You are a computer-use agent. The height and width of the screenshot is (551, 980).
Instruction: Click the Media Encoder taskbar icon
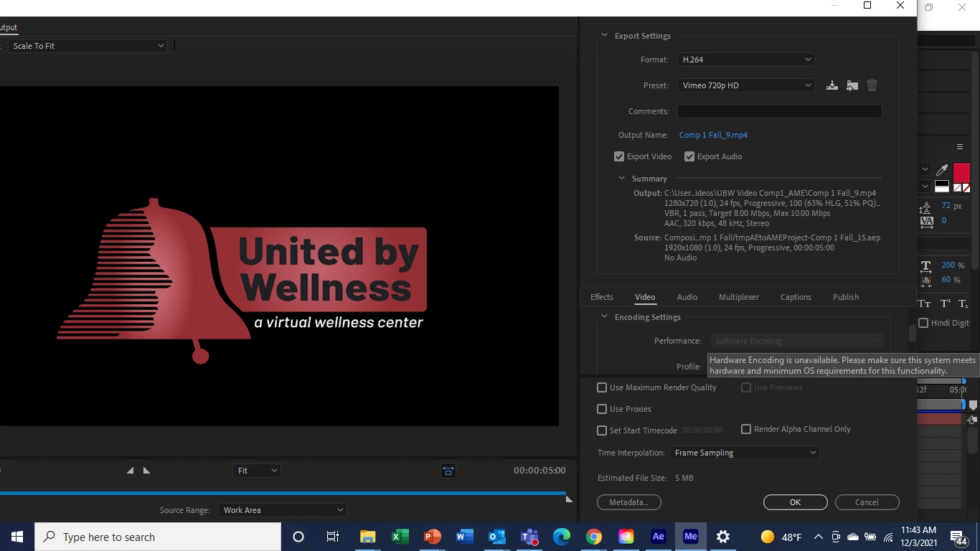point(690,537)
